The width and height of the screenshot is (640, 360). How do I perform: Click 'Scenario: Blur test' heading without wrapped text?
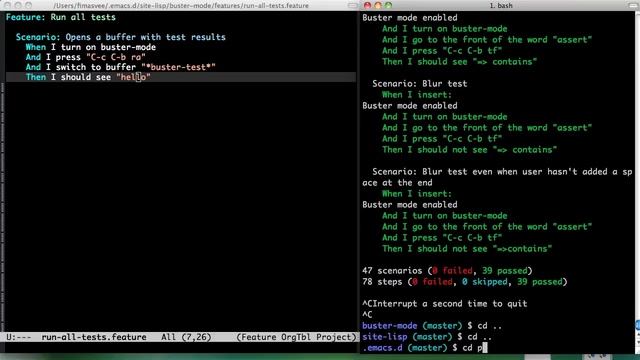click(420, 84)
